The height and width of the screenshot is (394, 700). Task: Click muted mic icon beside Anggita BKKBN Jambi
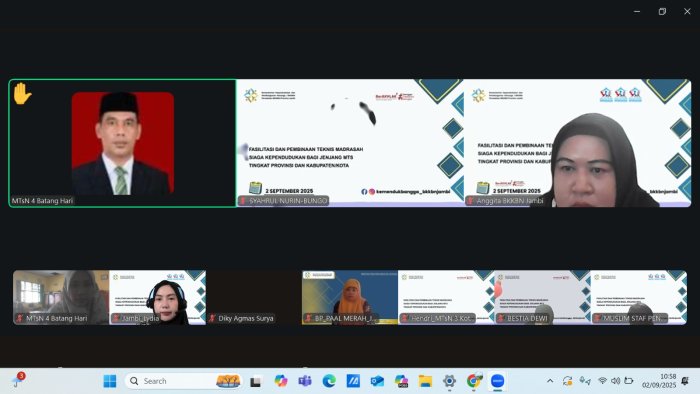[471, 201]
